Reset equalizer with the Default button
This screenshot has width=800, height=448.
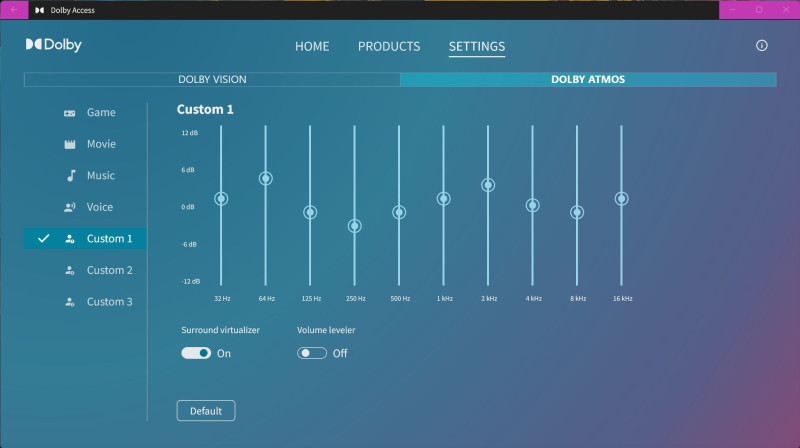(x=206, y=411)
